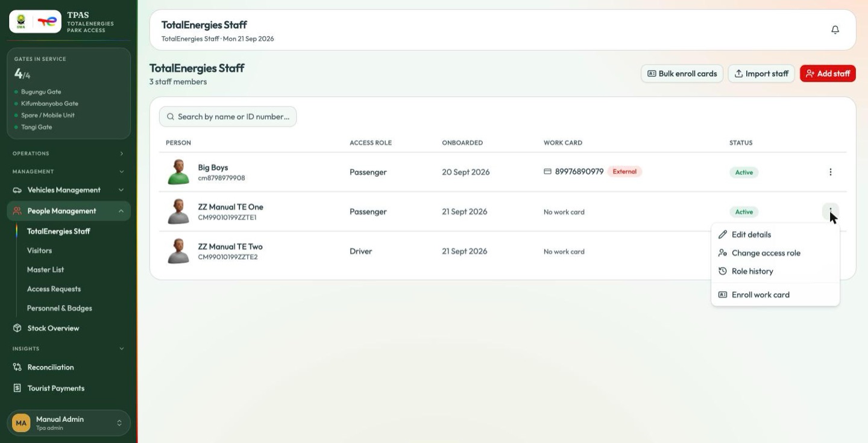Click the Work Card column header
868x443 pixels.
click(562, 143)
